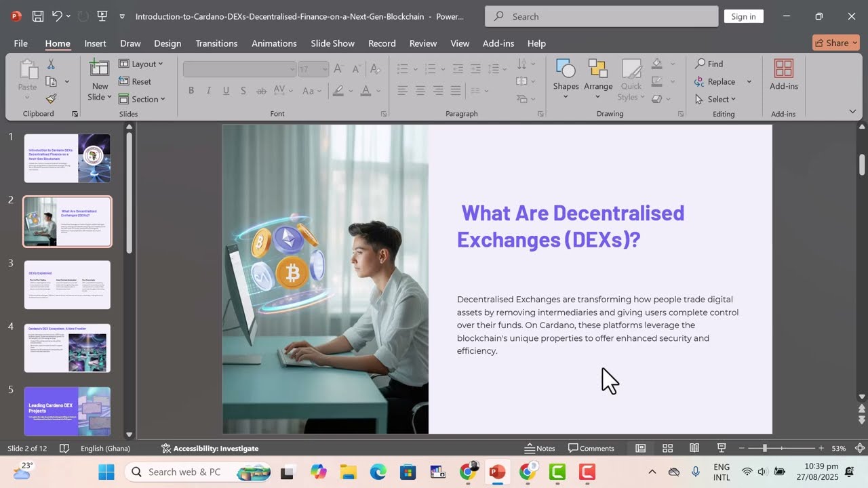Viewport: 868px width, 488px height.
Task: Save the presentation with the Save icon
Action: (38, 16)
